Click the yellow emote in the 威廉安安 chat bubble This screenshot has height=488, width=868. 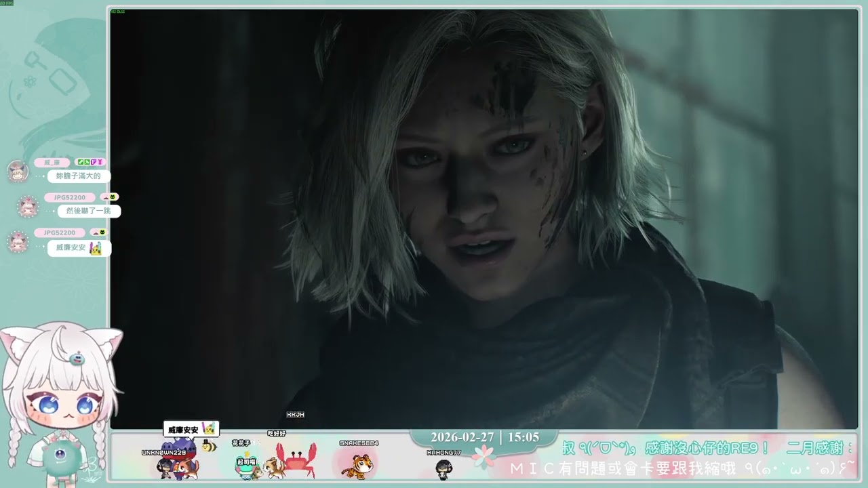click(x=96, y=249)
